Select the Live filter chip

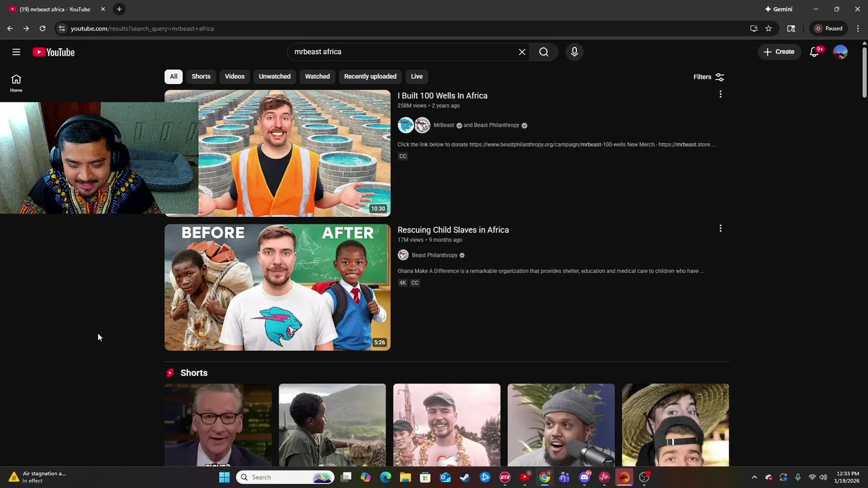tap(417, 77)
